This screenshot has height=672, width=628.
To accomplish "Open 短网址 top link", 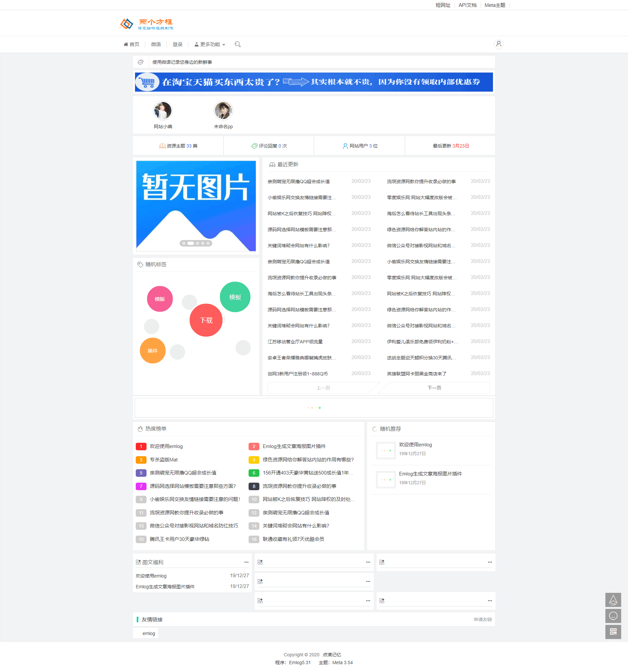I will point(443,5).
